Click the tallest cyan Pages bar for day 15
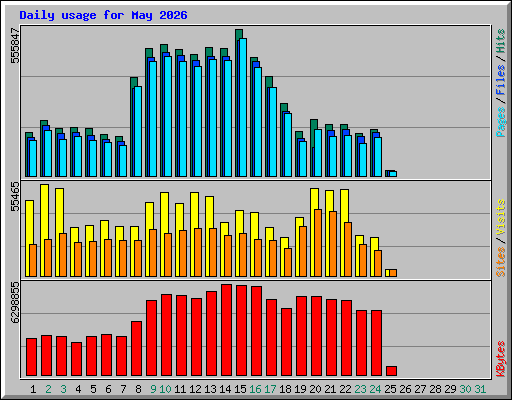Screen dimensions: 512x400 (243, 107)
